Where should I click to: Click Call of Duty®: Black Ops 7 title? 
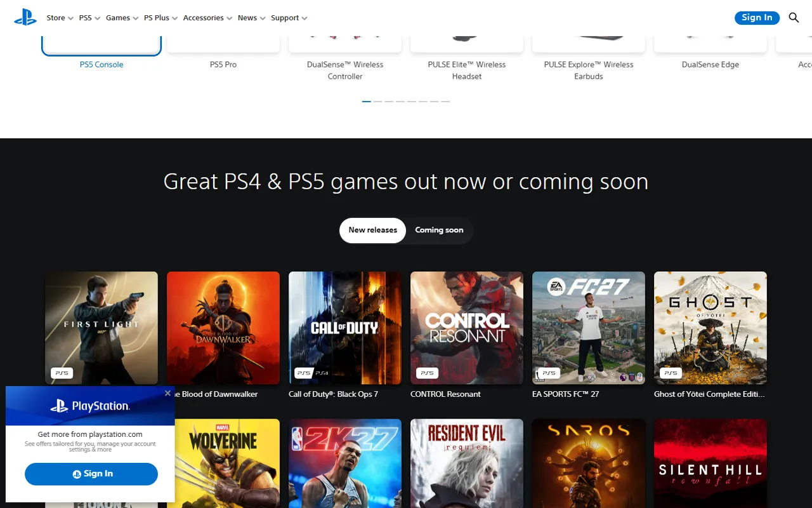coord(333,394)
